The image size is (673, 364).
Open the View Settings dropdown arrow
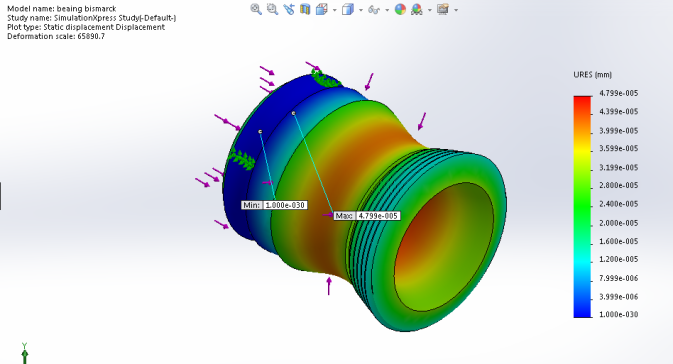[455, 10]
